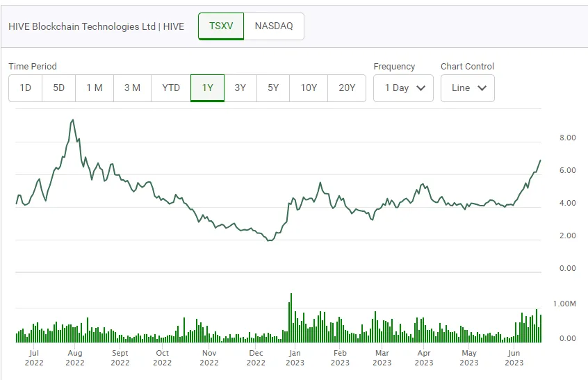Click the 0.00 price axis label
This screenshot has height=380, width=588.
[568, 268]
